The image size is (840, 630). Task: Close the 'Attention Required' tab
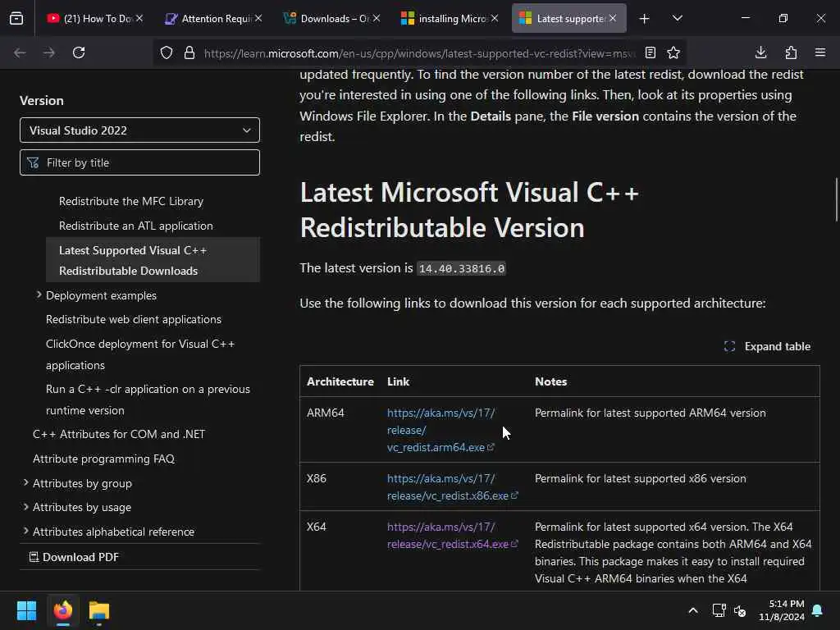tap(258, 18)
